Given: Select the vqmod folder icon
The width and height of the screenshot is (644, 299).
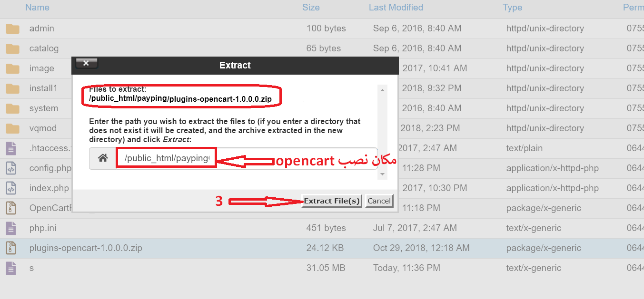Looking at the screenshot, I should click(x=12, y=128).
